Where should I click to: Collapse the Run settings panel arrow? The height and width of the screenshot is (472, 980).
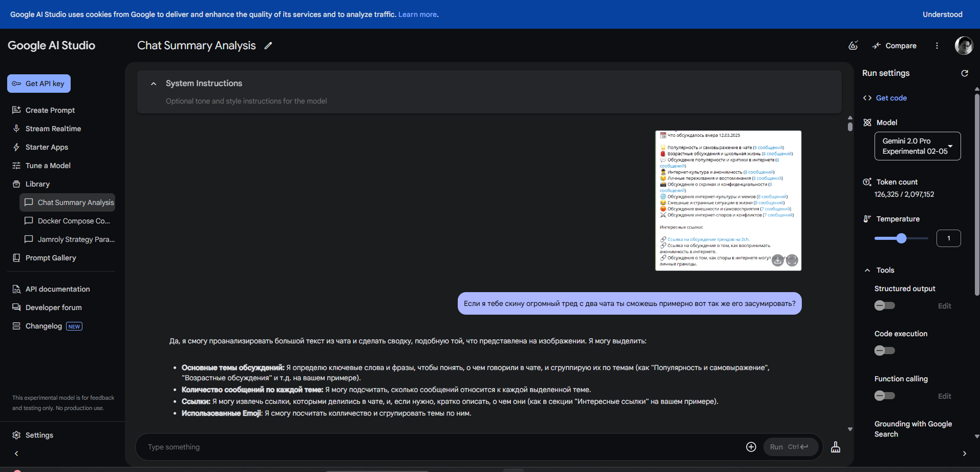(x=965, y=454)
